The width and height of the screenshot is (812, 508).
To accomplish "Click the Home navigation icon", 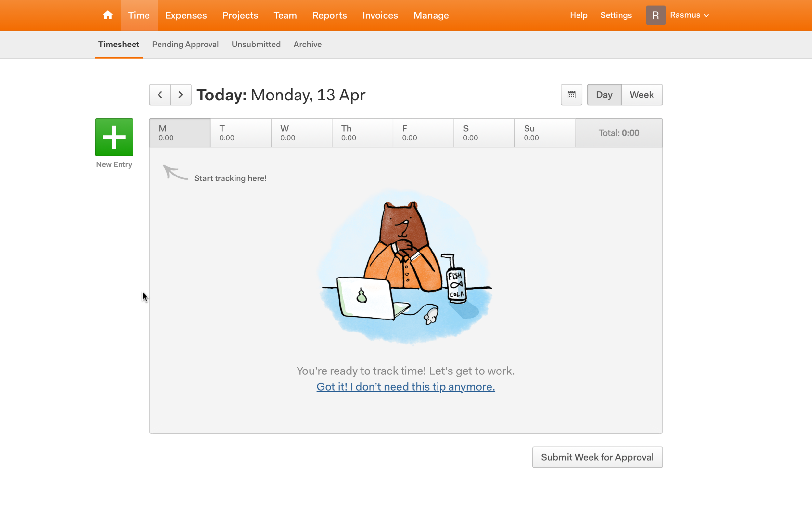I will tap(108, 15).
